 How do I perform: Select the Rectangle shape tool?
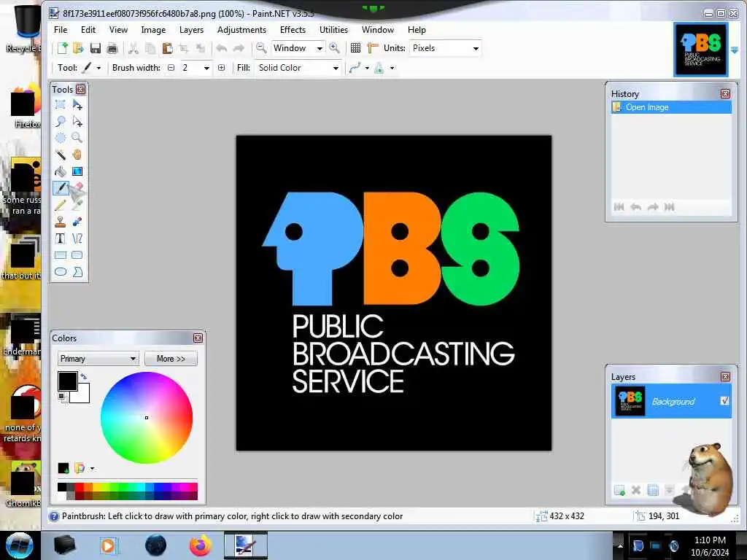click(x=61, y=255)
